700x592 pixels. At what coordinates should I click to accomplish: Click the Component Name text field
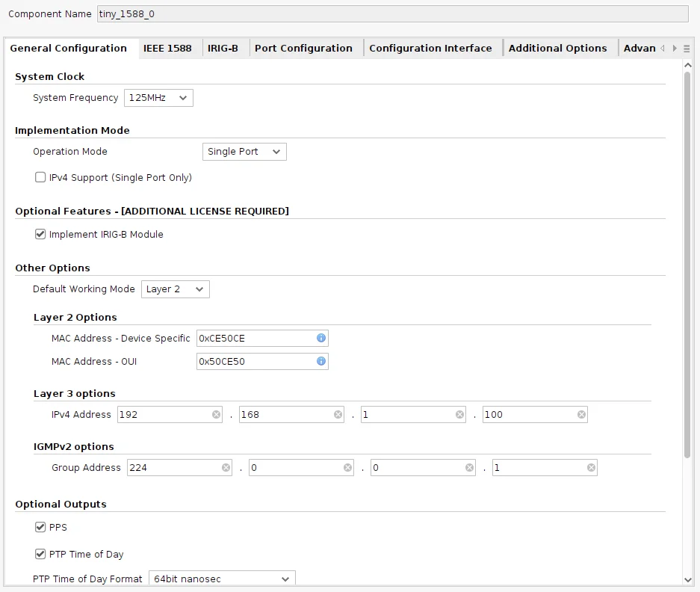click(x=392, y=14)
